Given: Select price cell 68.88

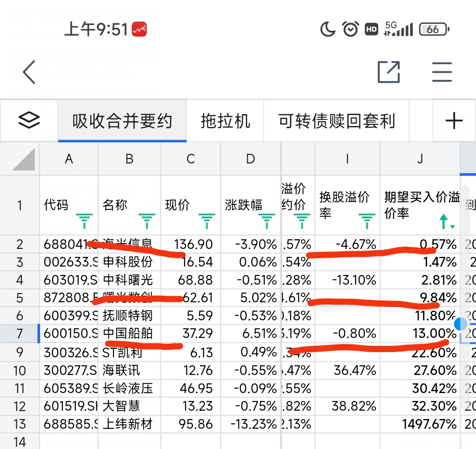Looking at the screenshot, I should point(191,280).
